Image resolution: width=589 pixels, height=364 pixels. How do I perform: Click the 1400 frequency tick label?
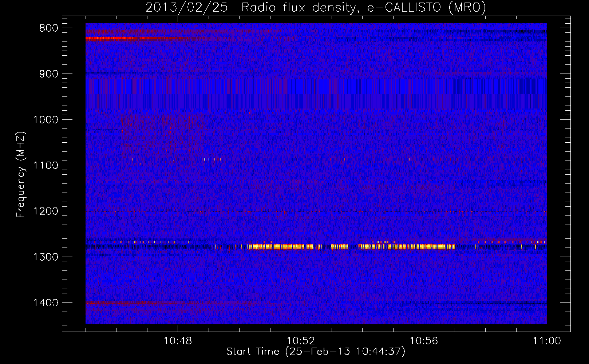pyautogui.click(x=46, y=303)
